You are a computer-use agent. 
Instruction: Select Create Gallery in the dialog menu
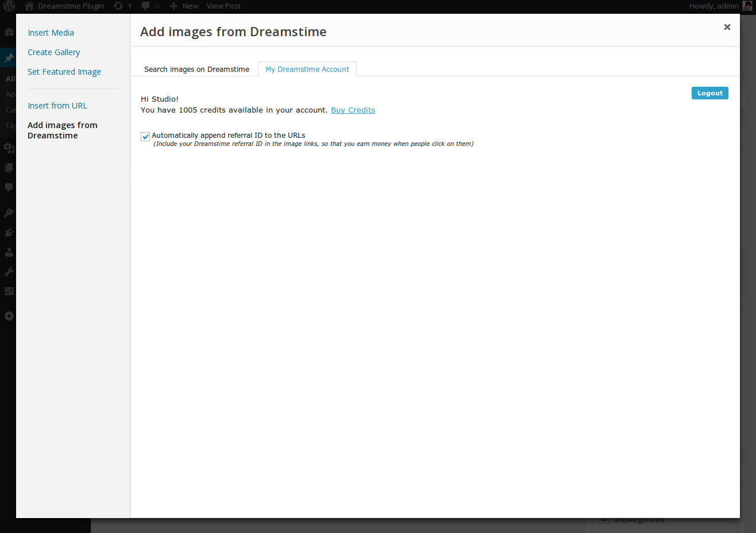coord(53,52)
